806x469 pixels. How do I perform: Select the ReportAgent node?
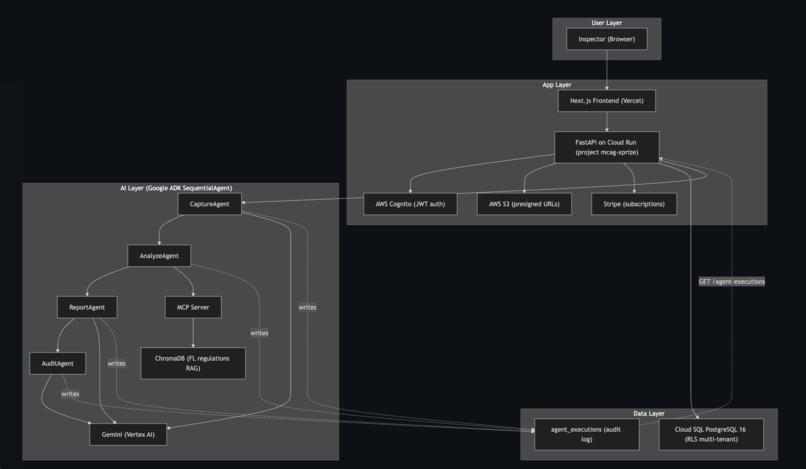pos(87,307)
